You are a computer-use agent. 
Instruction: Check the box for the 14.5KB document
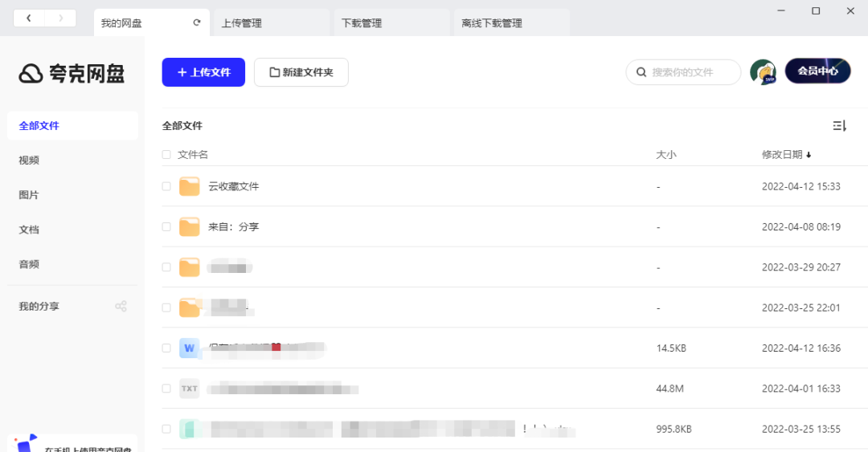coord(166,348)
